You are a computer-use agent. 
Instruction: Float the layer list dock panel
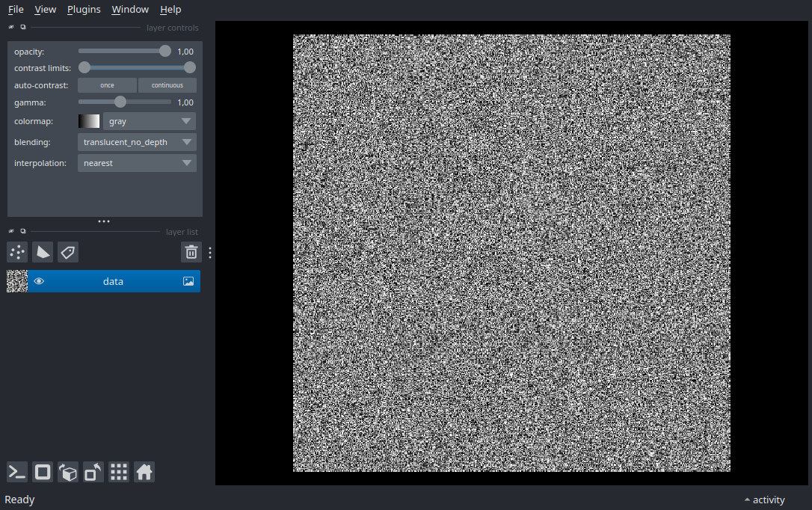point(22,231)
